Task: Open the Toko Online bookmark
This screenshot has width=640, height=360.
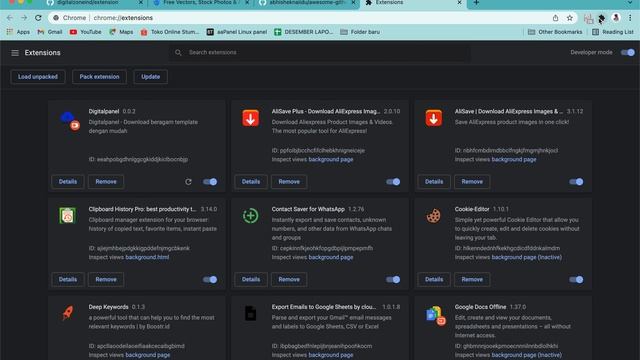Action: 170,32
